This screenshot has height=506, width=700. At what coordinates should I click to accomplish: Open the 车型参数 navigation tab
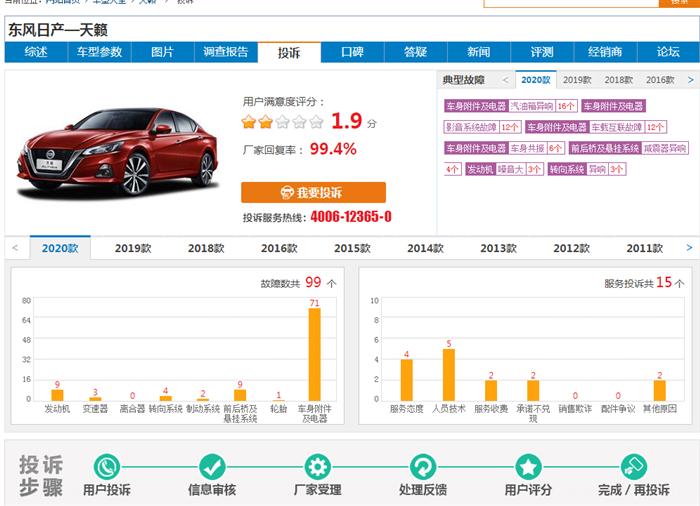pos(100,52)
